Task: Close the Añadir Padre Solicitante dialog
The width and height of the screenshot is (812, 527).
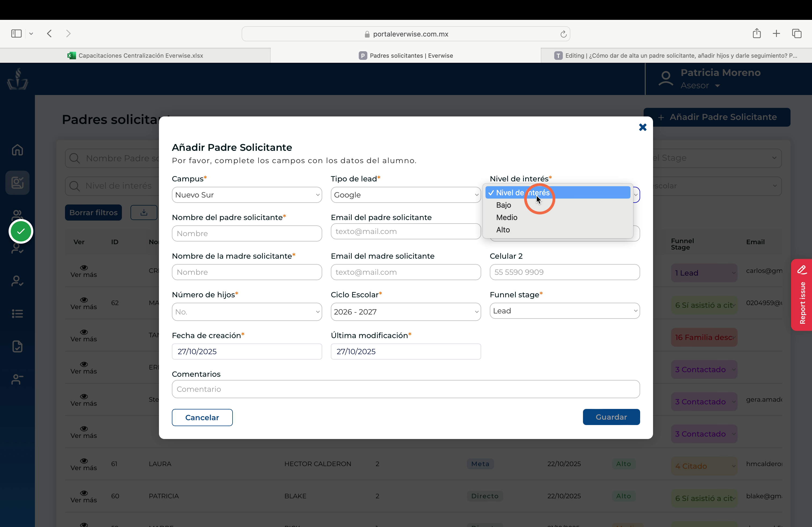Action: tap(643, 127)
